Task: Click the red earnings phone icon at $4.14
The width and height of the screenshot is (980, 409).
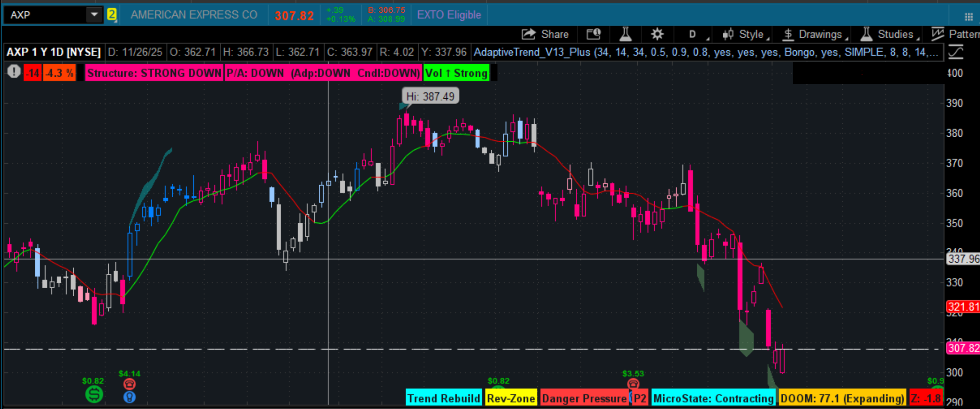Action: [x=129, y=384]
